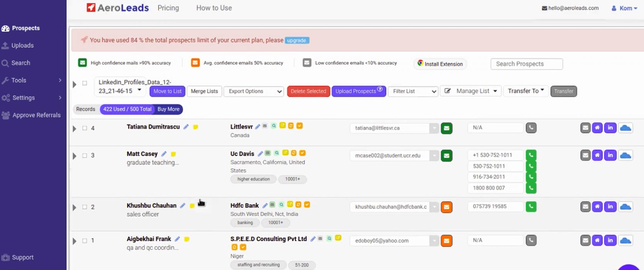Open LinkedIn profile icon for Tatiana Dumitrascu
The height and width of the screenshot is (270, 644).
click(610, 128)
